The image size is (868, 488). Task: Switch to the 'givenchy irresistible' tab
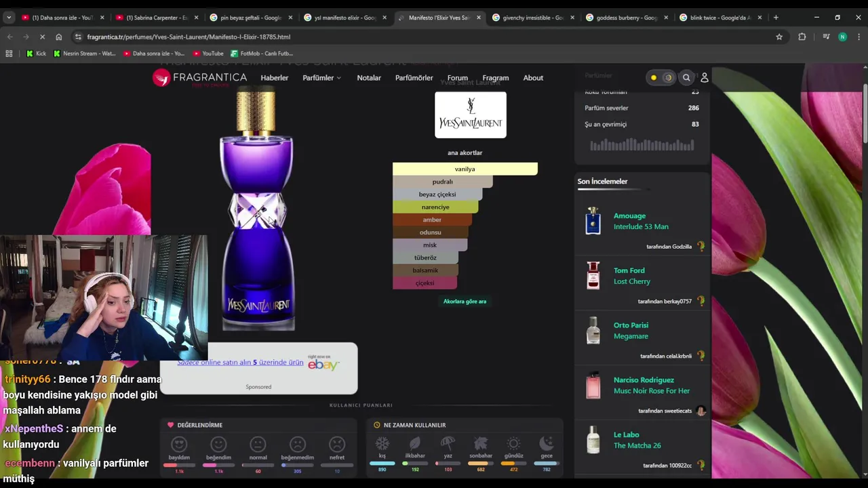click(x=533, y=18)
